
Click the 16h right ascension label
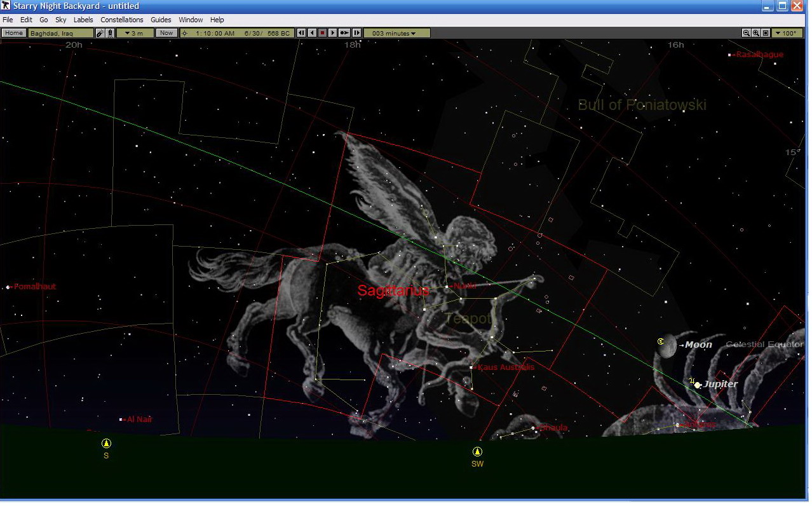click(x=676, y=45)
